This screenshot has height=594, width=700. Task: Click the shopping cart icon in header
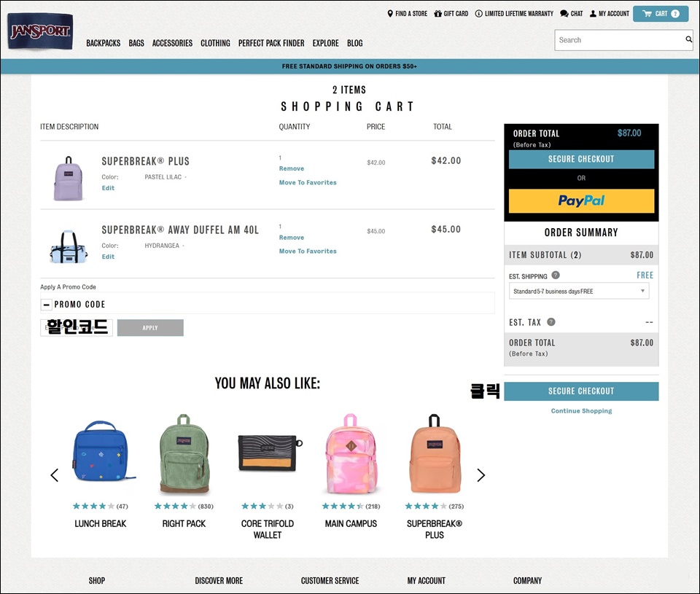pyautogui.click(x=647, y=13)
